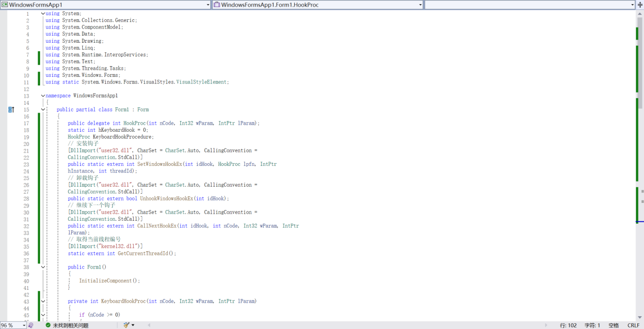644x329 pixels.
Task: Click the hKeyboardHook = 0 declaration
Action: tap(108, 130)
